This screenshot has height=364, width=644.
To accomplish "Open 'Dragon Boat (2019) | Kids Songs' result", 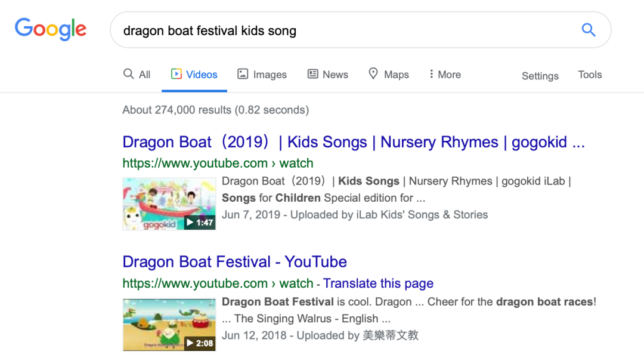I will (x=354, y=142).
